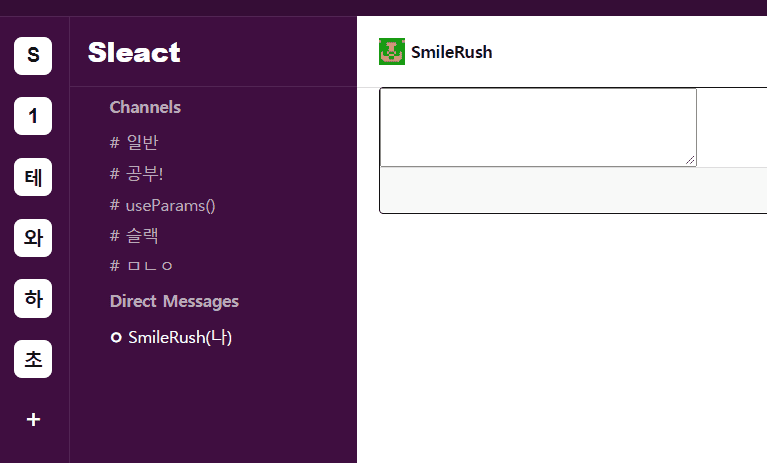The image size is (767, 463).
Task: Open the # ㅁㄴㅇ channel
Action: pyautogui.click(x=141, y=266)
